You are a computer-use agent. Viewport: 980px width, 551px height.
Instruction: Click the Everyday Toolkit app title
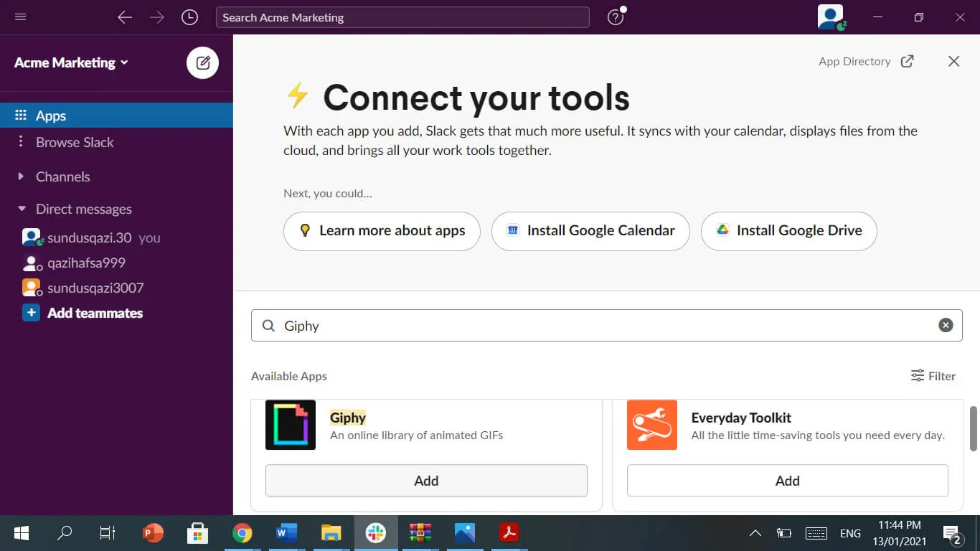pyautogui.click(x=741, y=418)
